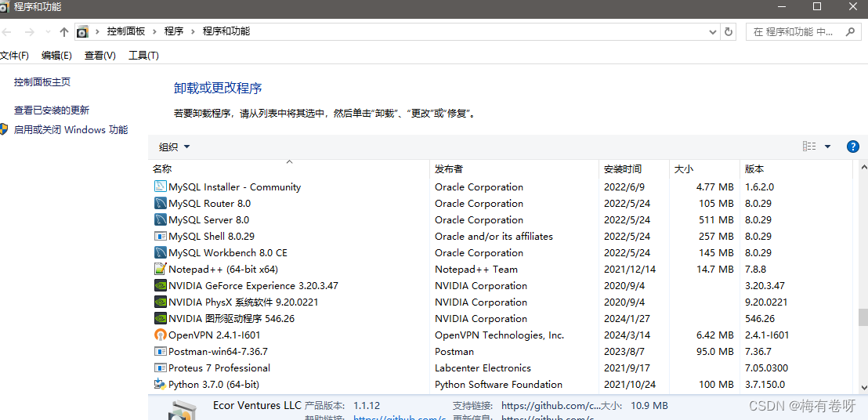Click the forward navigation arrow
The width and height of the screenshot is (868, 420).
(x=30, y=32)
